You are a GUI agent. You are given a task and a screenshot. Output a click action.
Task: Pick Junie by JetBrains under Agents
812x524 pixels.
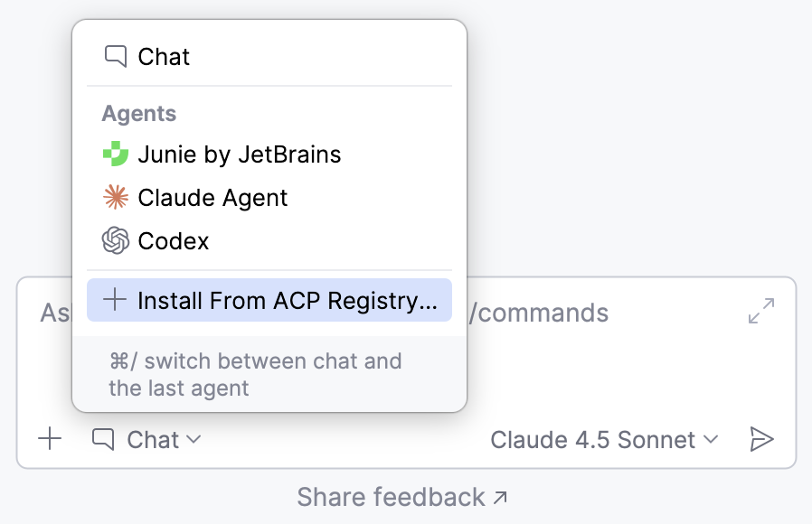pos(239,154)
